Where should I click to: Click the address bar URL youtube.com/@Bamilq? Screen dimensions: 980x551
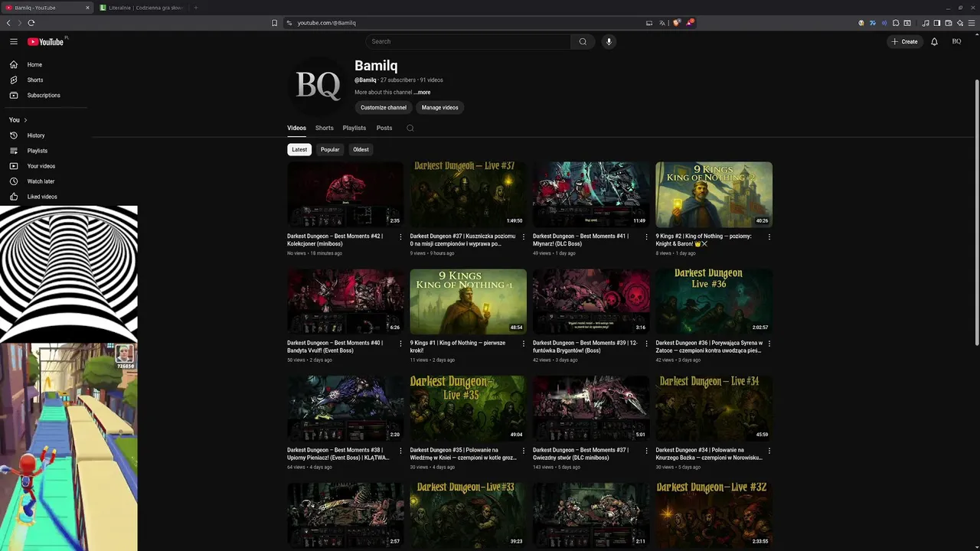point(326,23)
